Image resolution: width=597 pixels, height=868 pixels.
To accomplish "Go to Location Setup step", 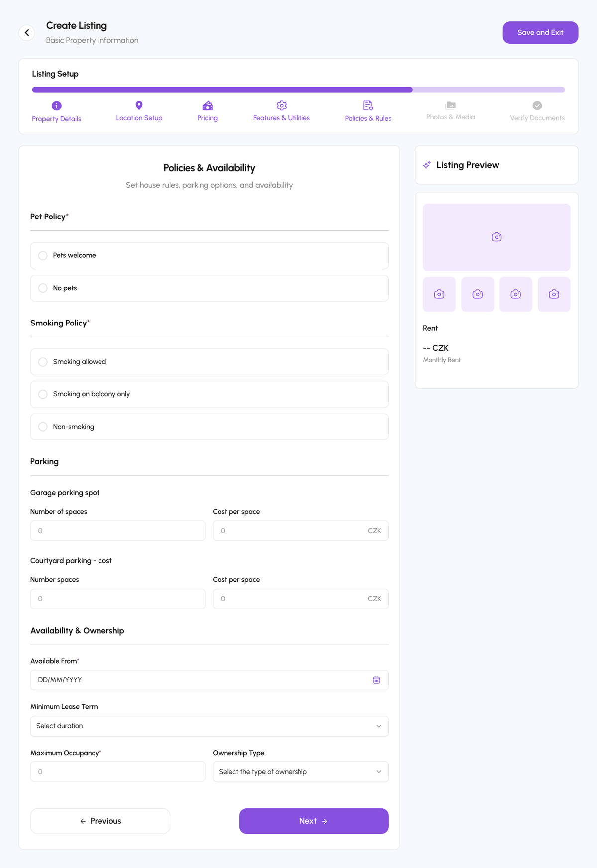I will click(x=139, y=111).
